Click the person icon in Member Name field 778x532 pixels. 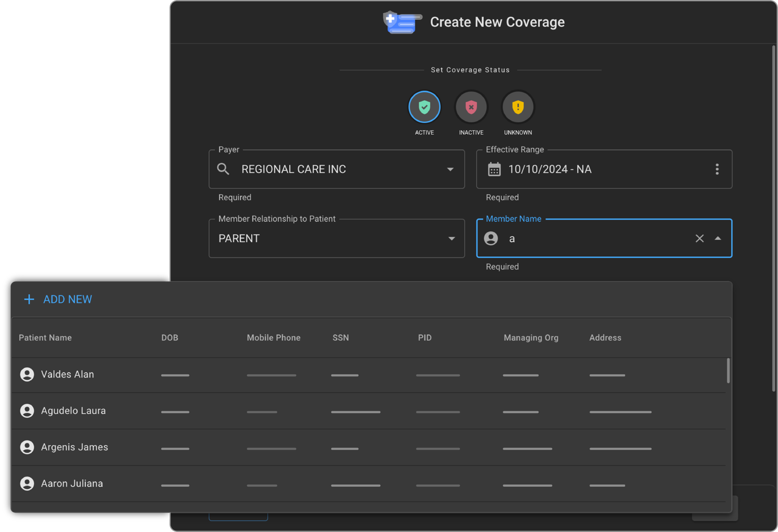pyautogui.click(x=491, y=238)
